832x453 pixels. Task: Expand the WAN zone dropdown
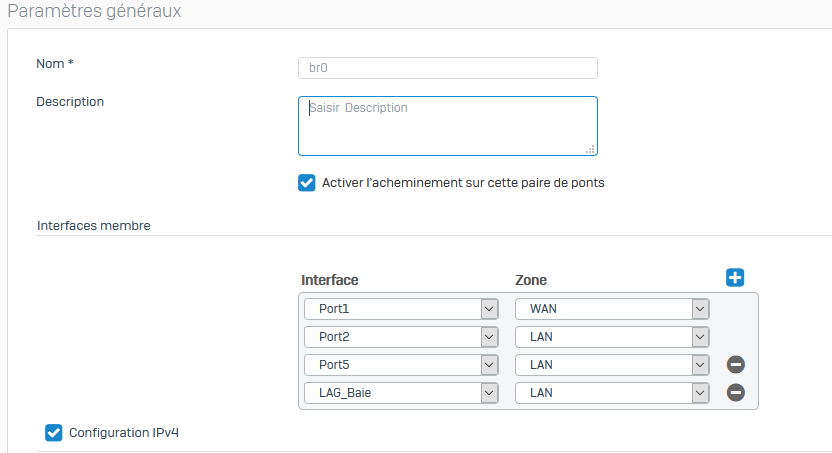click(x=612, y=309)
